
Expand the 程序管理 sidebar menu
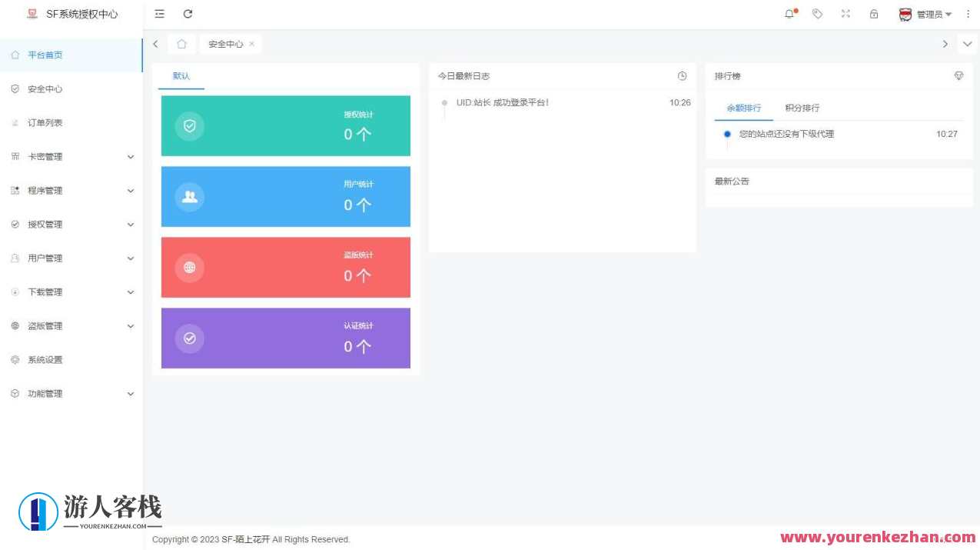(x=45, y=190)
